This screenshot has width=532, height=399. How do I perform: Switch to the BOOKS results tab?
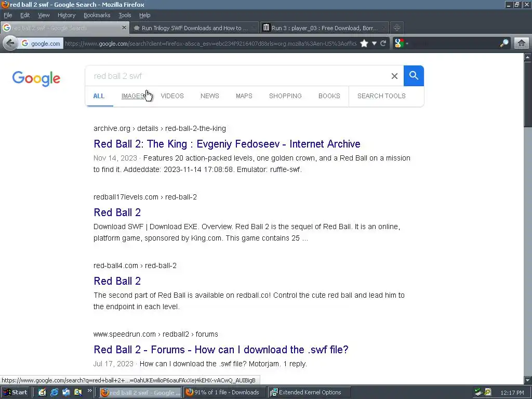coord(329,96)
